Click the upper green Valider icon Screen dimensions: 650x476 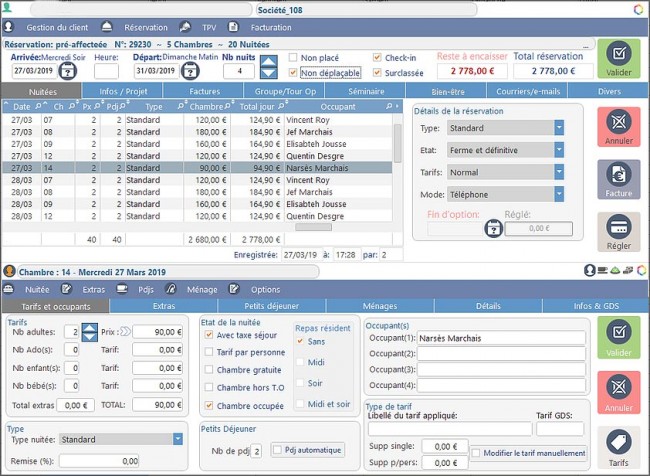pyautogui.click(x=618, y=53)
